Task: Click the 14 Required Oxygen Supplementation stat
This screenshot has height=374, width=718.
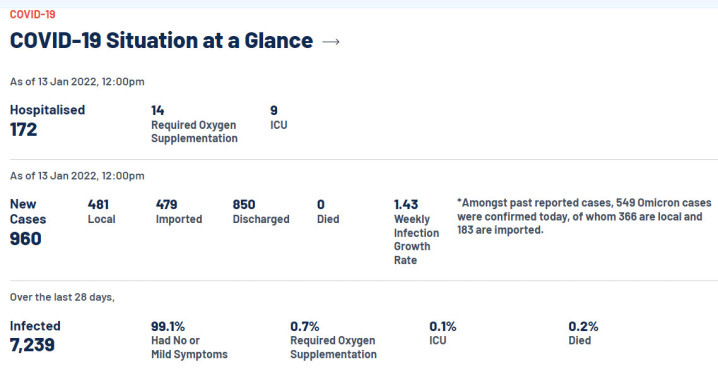Action: (194, 124)
